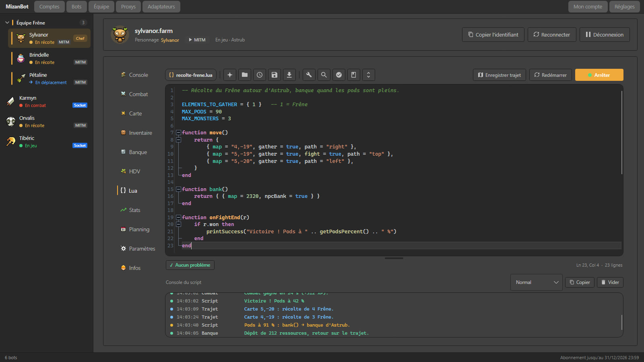
Task: Open Réglages
Action: [x=625, y=6]
